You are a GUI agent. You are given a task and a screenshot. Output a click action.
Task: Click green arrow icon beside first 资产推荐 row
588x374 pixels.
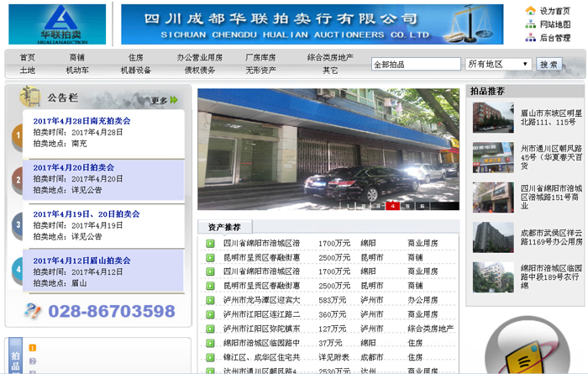pos(210,244)
